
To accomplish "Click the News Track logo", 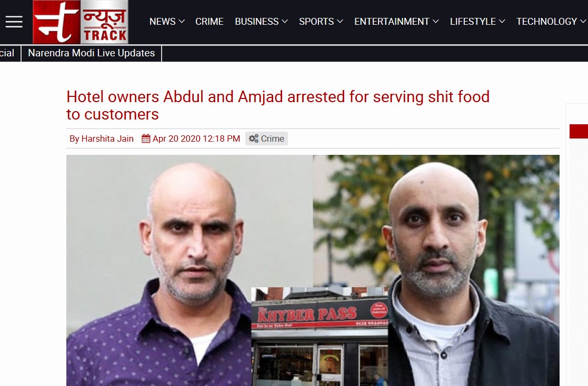I will pyautogui.click(x=80, y=22).
